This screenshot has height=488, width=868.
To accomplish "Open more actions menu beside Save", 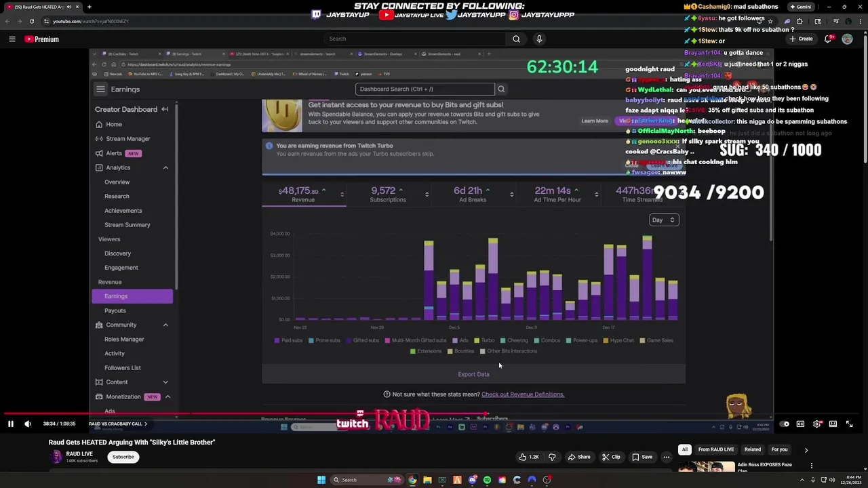I will click(x=667, y=457).
